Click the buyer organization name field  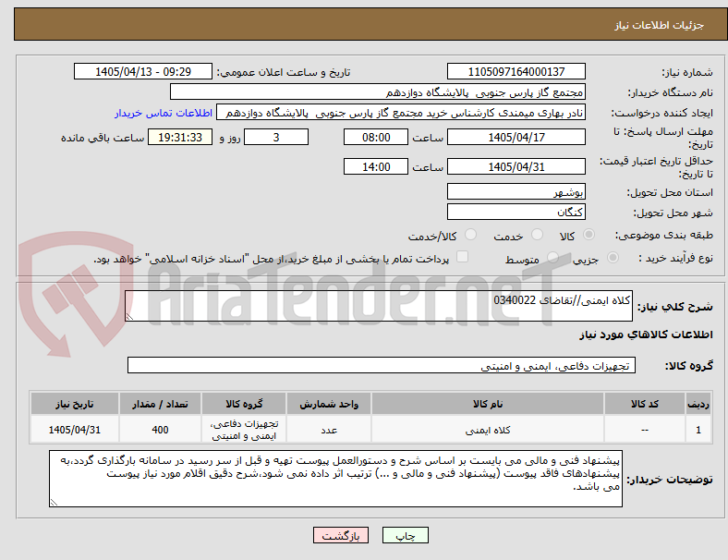pyautogui.click(x=378, y=91)
